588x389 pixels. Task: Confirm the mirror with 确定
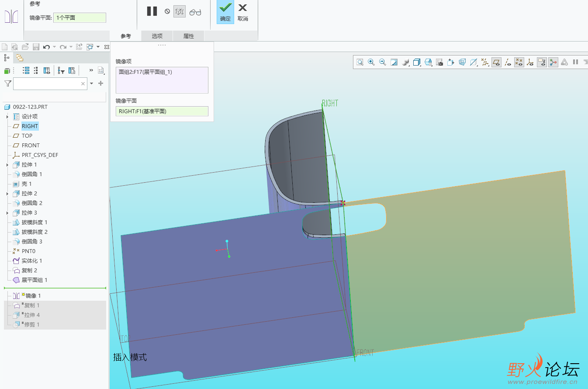225,12
